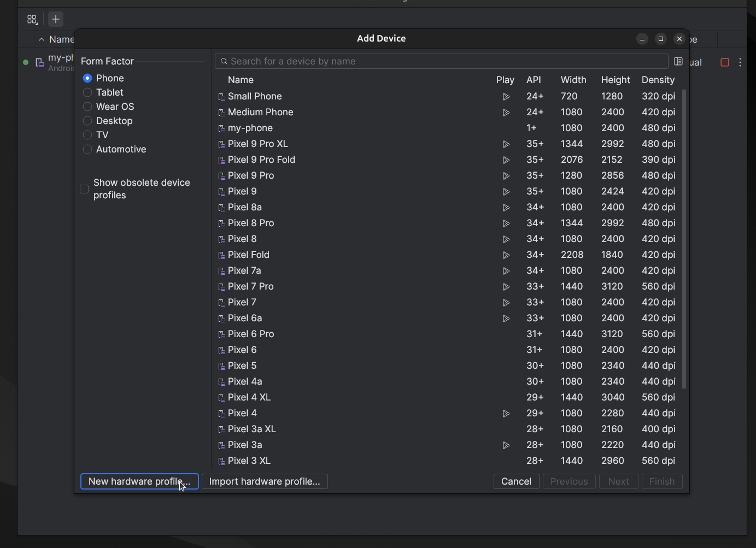Click the 390 dpi density value
This screenshot has height=548, width=756.
pos(658,160)
